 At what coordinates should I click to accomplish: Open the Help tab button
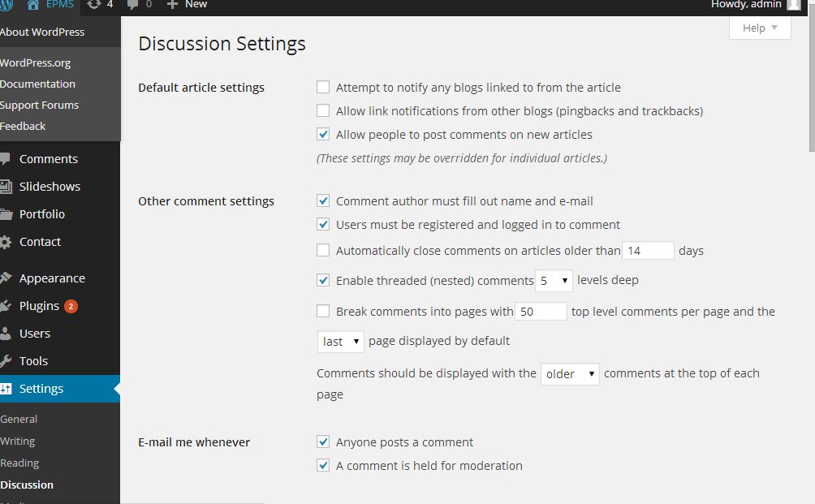pos(760,28)
